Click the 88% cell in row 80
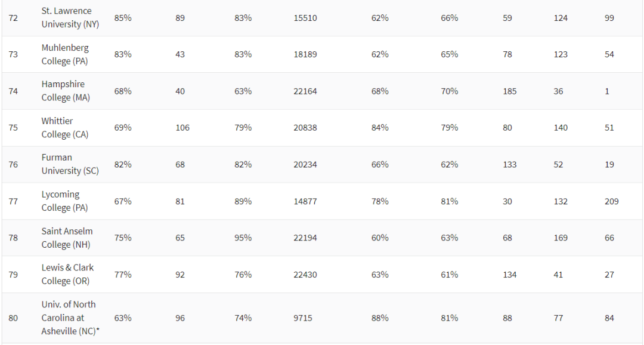This screenshot has height=345, width=644. click(380, 318)
